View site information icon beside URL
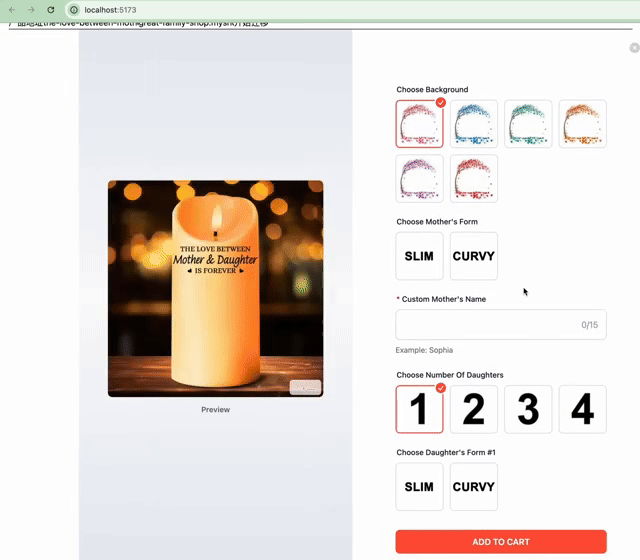The width and height of the screenshot is (640, 560). (x=73, y=10)
